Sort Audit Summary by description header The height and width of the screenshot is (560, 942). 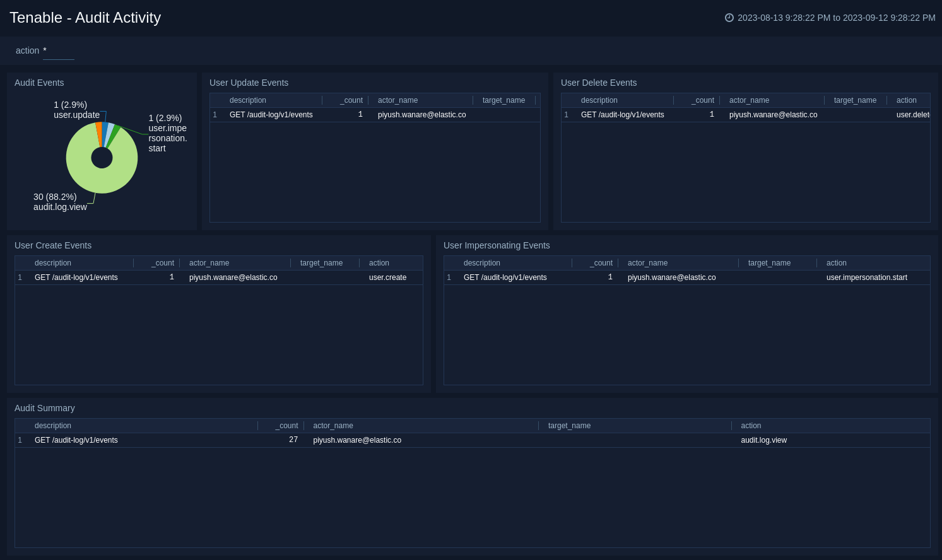click(x=53, y=426)
